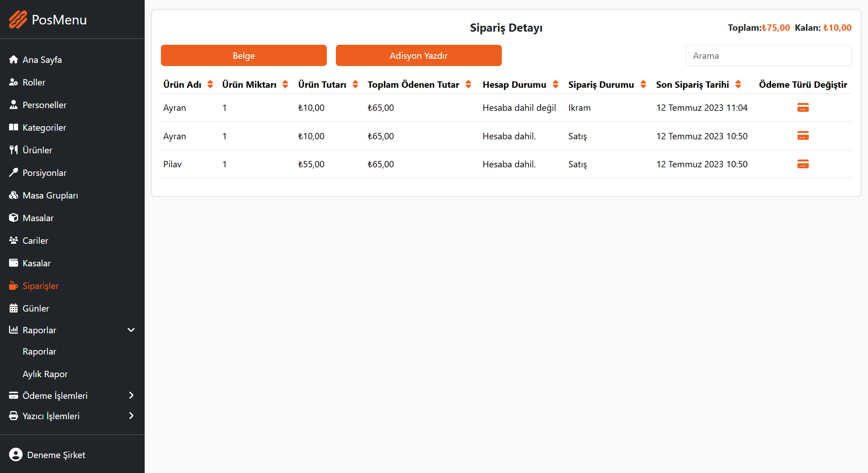Change payment type for the Ikram Ayran order
Viewport: 868px width, 473px height.
point(803,108)
